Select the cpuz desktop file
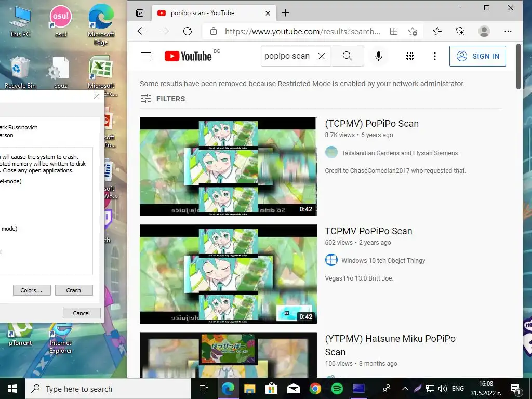Screen dimensions: 532x399 click(61, 72)
